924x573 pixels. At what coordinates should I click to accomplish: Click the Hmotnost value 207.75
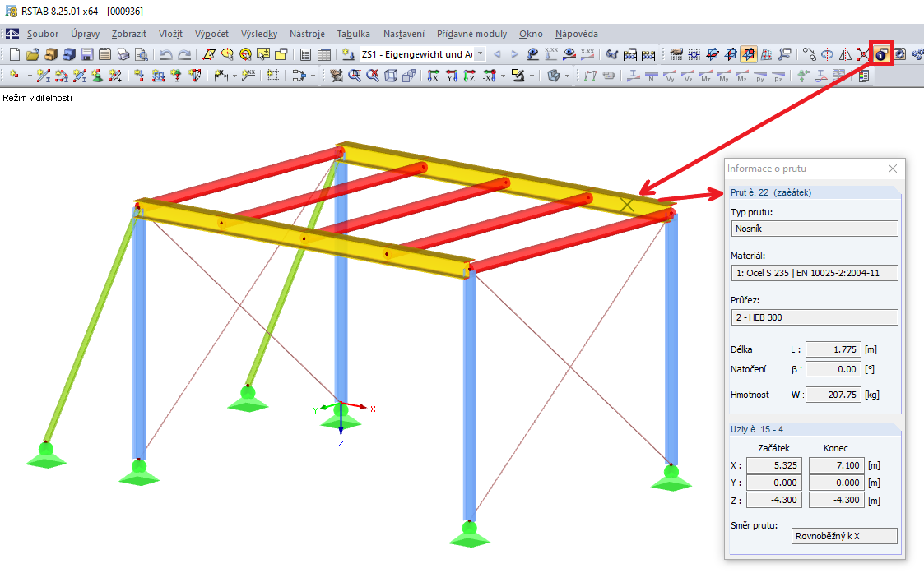[x=833, y=395]
